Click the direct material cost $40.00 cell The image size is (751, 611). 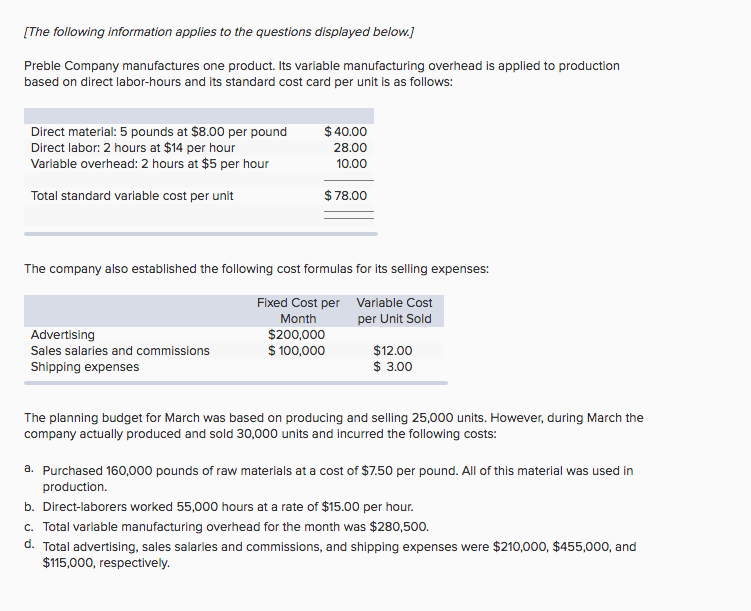345,132
